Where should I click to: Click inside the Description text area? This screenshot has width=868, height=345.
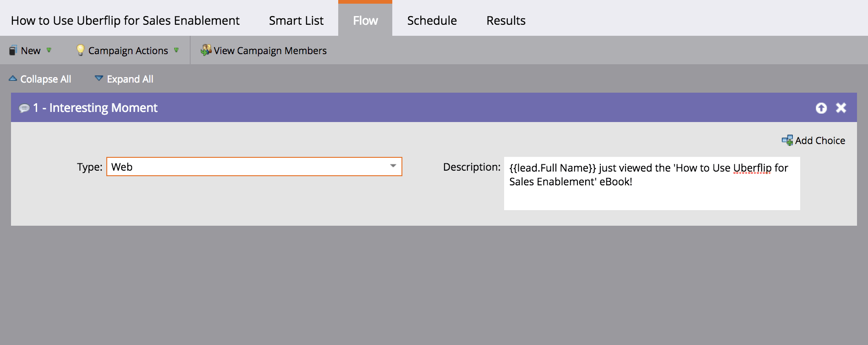coord(652,184)
